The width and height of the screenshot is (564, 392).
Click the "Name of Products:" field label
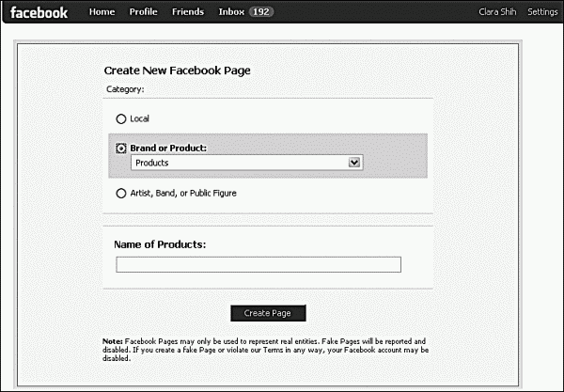coord(160,244)
